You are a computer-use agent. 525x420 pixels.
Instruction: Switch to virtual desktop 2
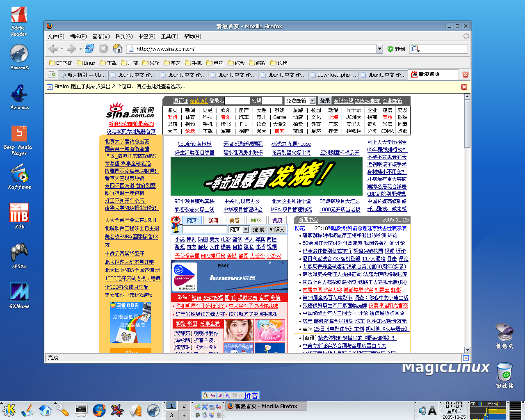(x=184, y=406)
